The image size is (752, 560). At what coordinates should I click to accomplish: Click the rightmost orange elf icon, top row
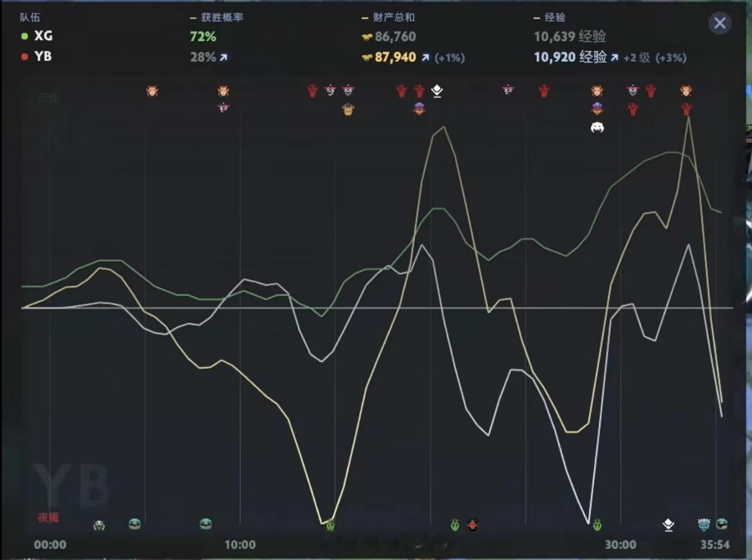[686, 91]
